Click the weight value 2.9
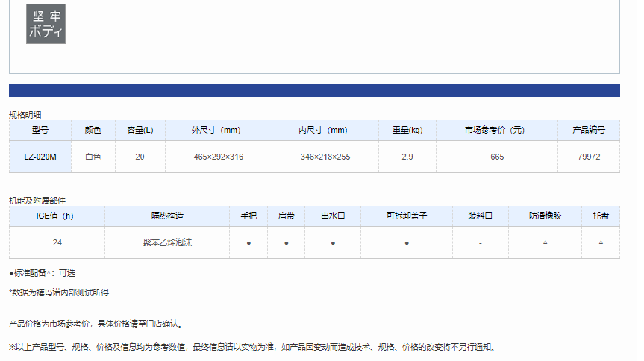This screenshot has height=361, width=644. (407, 157)
